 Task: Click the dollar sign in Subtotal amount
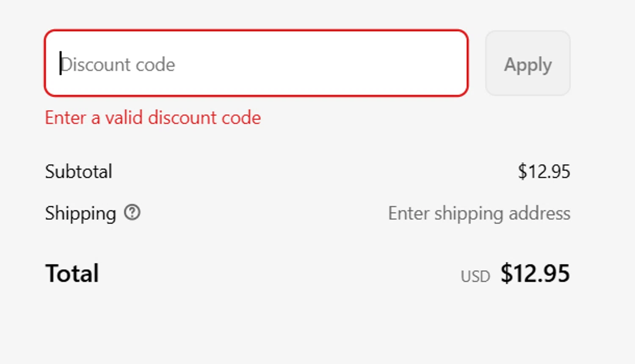522,172
